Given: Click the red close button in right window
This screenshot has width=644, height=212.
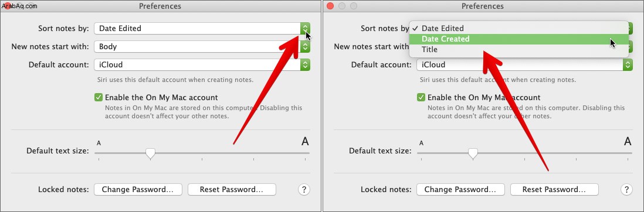Looking at the screenshot, I should [x=330, y=6].
